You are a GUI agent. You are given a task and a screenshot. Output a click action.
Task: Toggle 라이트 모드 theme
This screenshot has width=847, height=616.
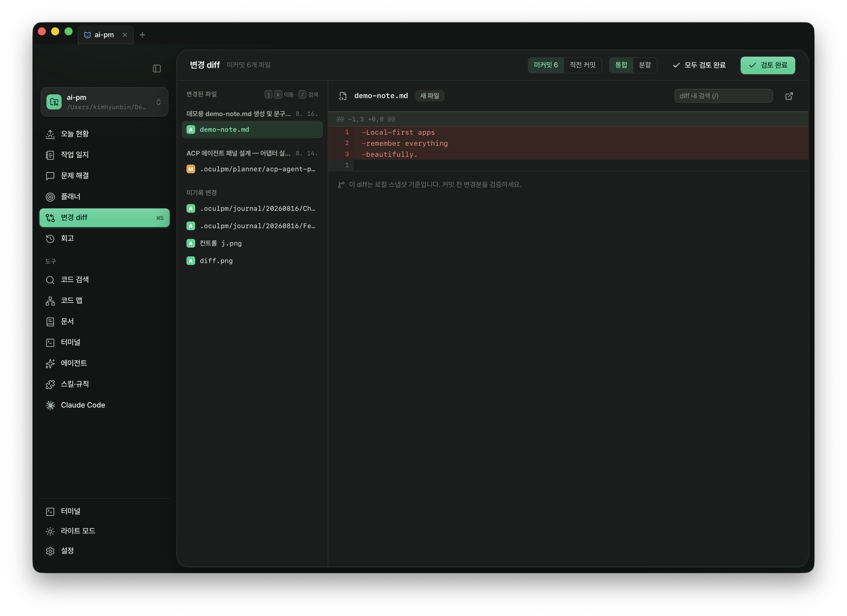104,531
